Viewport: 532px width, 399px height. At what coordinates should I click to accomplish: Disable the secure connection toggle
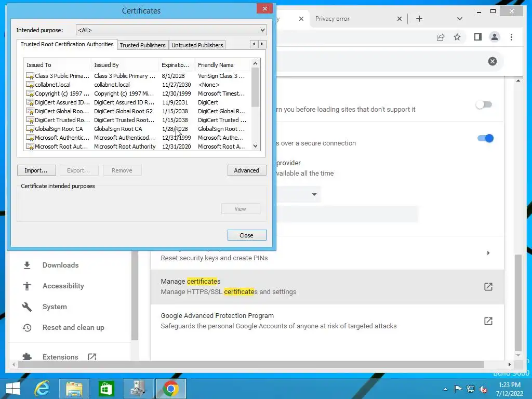point(485,138)
